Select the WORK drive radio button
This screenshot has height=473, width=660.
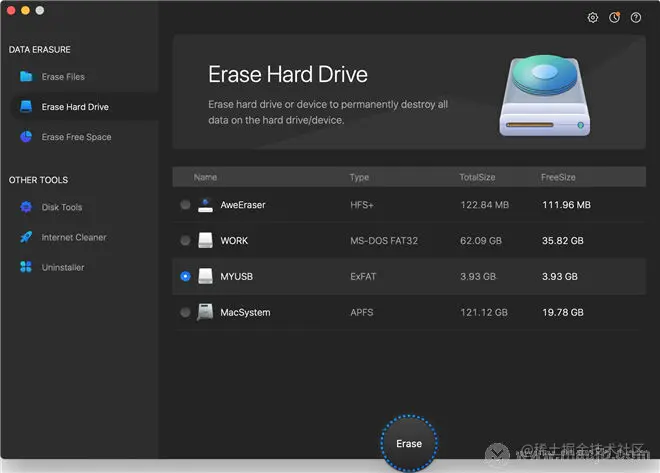185,240
